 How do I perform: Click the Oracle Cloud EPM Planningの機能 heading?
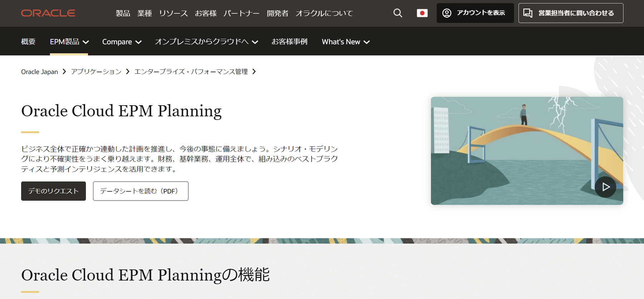click(x=145, y=275)
